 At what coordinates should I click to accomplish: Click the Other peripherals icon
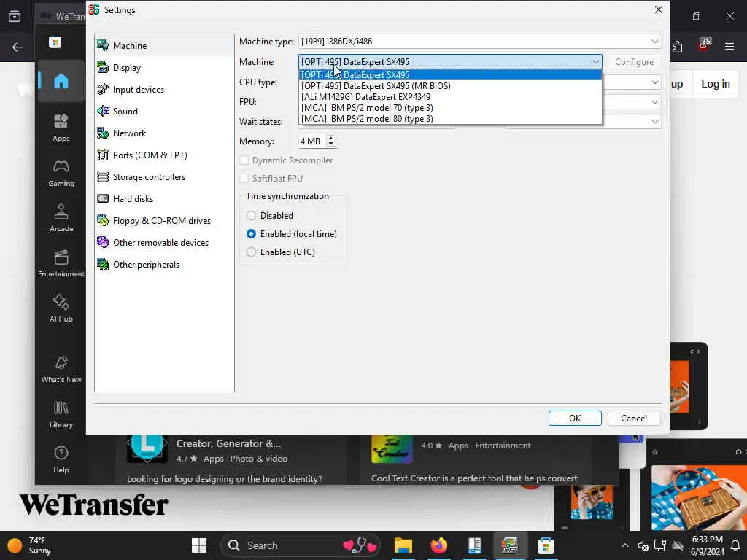[x=102, y=264]
